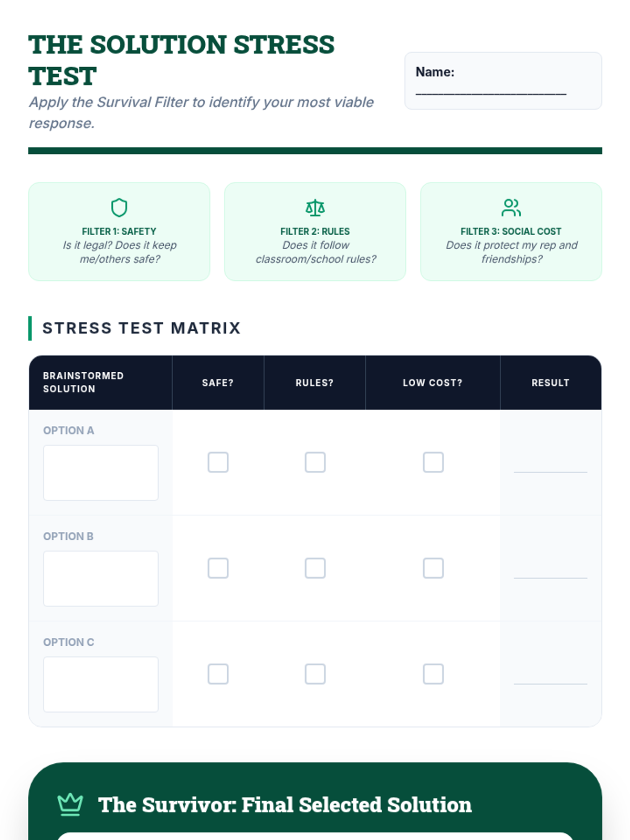
Task: Click the Result column header
Action: coord(550,383)
